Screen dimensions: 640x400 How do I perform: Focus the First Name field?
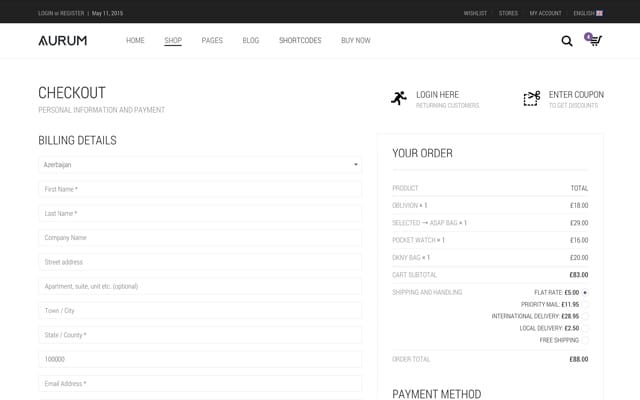point(200,189)
